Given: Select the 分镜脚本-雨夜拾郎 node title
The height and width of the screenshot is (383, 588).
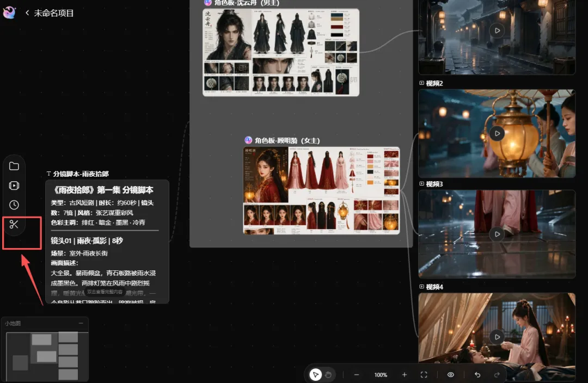Looking at the screenshot, I should pyautogui.click(x=81, y=174).
